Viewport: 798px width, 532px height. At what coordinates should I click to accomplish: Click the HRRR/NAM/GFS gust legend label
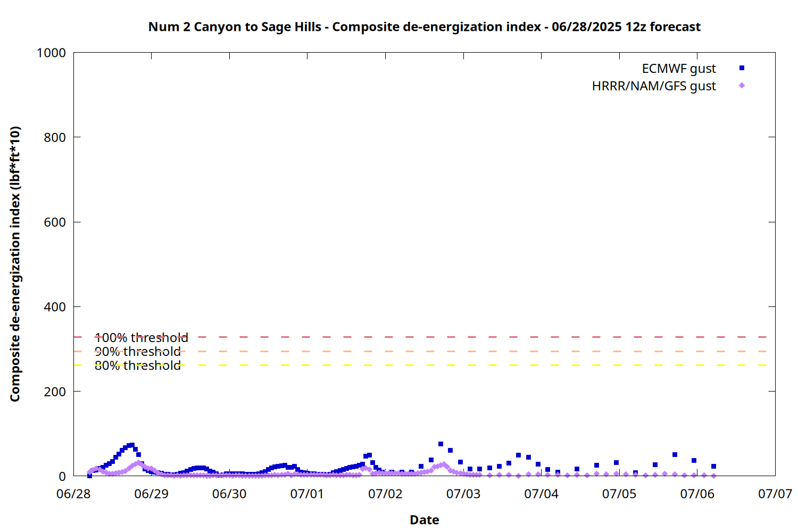pyautogui.click(x=654, y=86)
